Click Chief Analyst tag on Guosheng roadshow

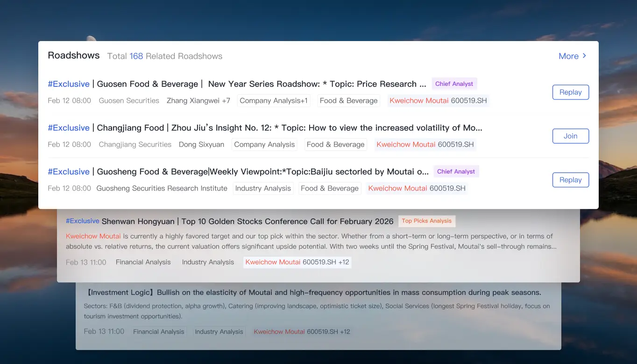pyautogui.click(x=456, y=172)
